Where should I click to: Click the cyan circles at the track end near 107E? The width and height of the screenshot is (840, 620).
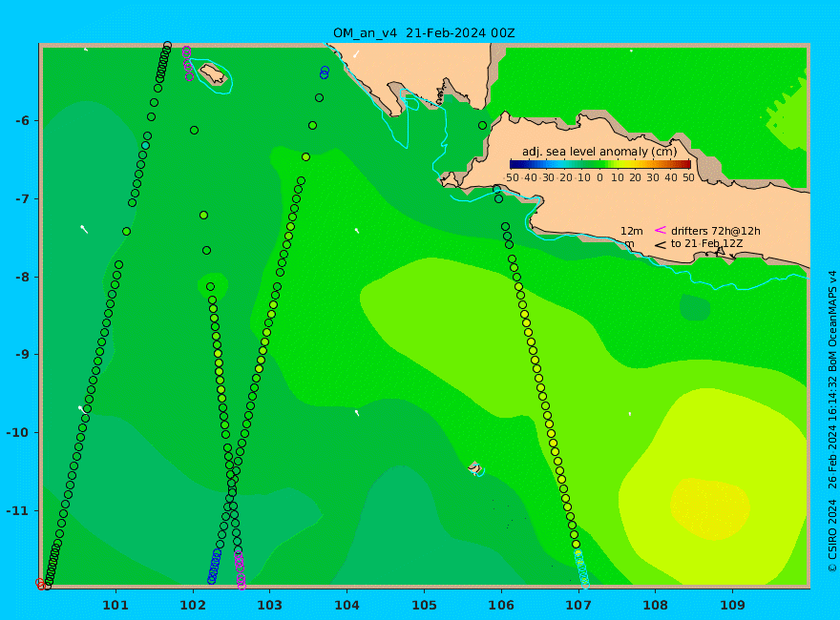pos(581,568)
